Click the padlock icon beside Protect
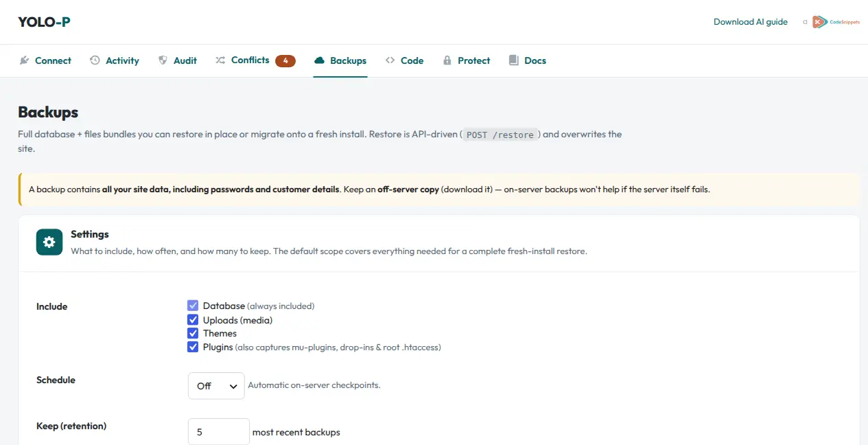The image size is (868, 445). (447, 60)
